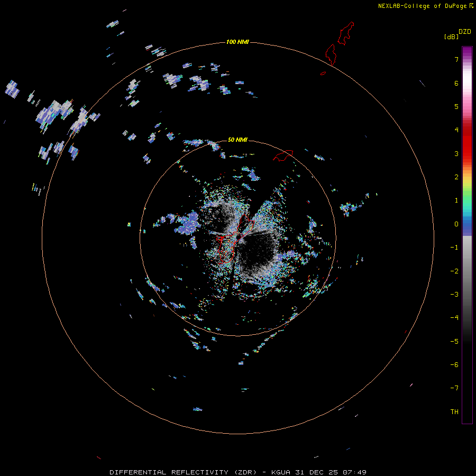Screen dimensions: 476x476
Task: Click the 7 value on the color scale
Action: pos(456,59)
